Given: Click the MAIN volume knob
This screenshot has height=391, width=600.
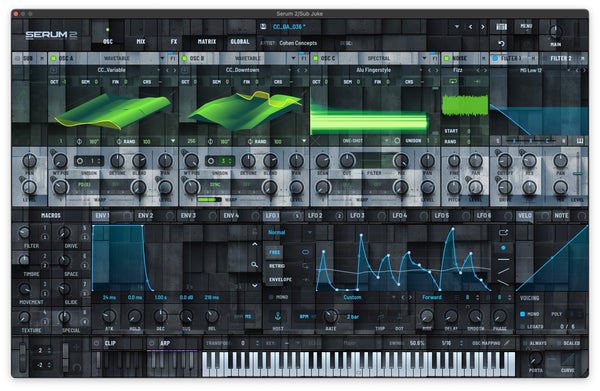Looking at the screenshot, I should 556,32.
